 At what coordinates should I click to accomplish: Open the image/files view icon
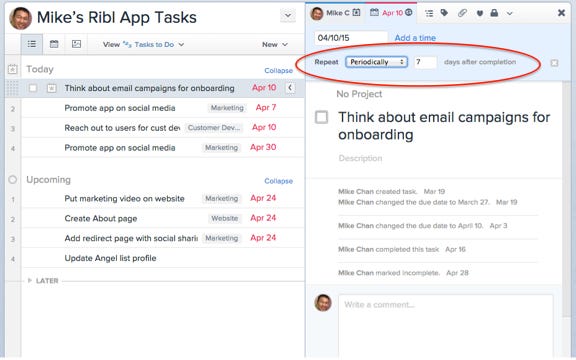tap(76, 44)
